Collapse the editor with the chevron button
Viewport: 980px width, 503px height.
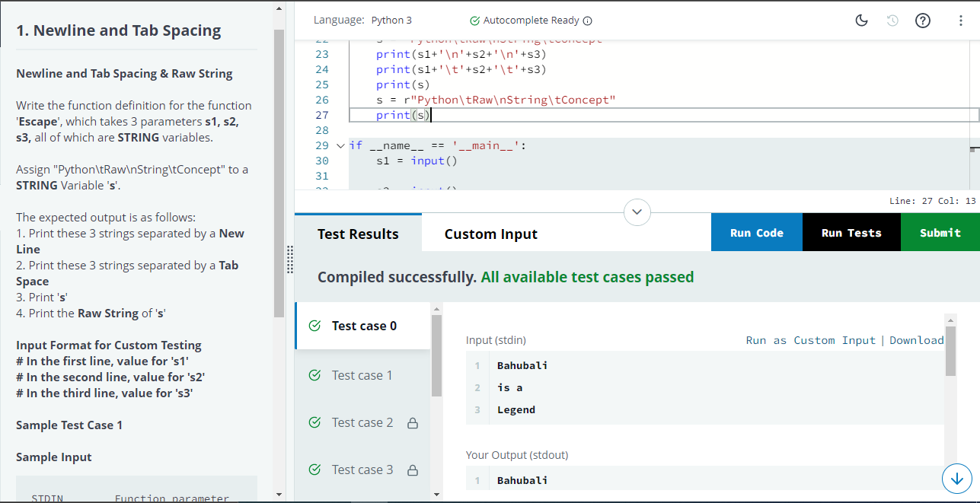(x=637, y=211)
